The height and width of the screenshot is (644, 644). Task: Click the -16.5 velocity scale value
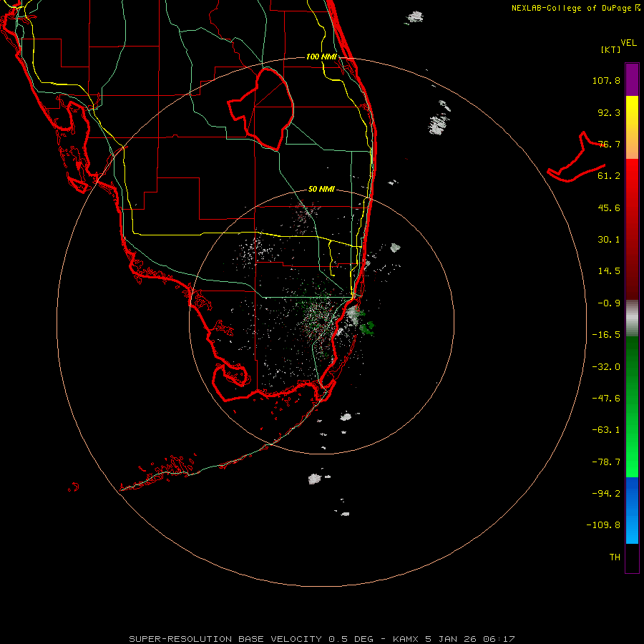(606, 335)
